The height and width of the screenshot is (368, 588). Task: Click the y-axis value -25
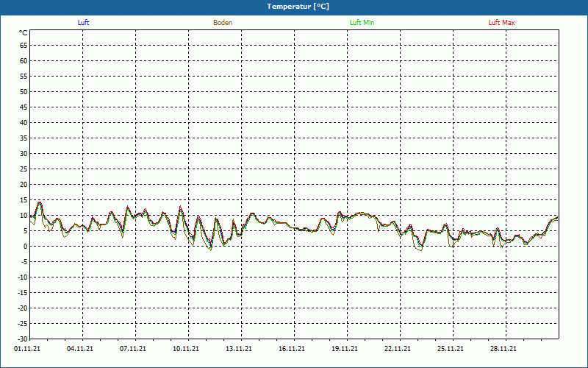click(23, 323)
